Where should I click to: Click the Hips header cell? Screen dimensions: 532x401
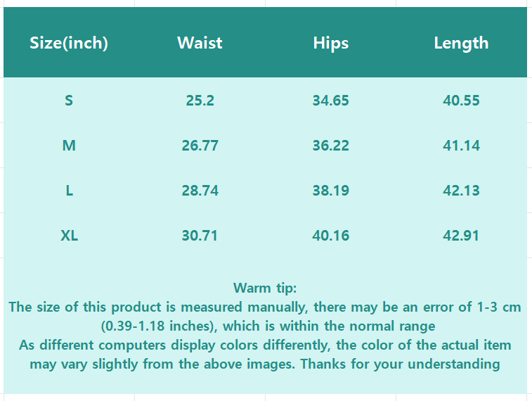(330, 43)
